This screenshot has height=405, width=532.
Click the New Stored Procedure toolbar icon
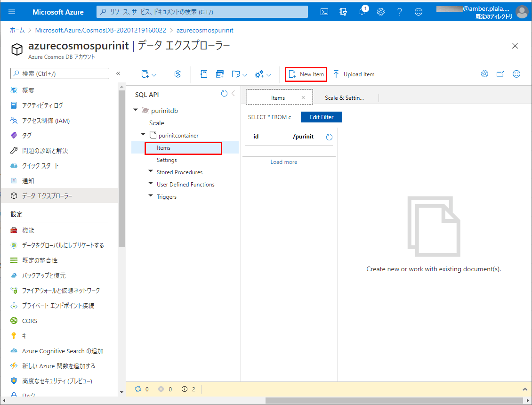tap(220, 74)
